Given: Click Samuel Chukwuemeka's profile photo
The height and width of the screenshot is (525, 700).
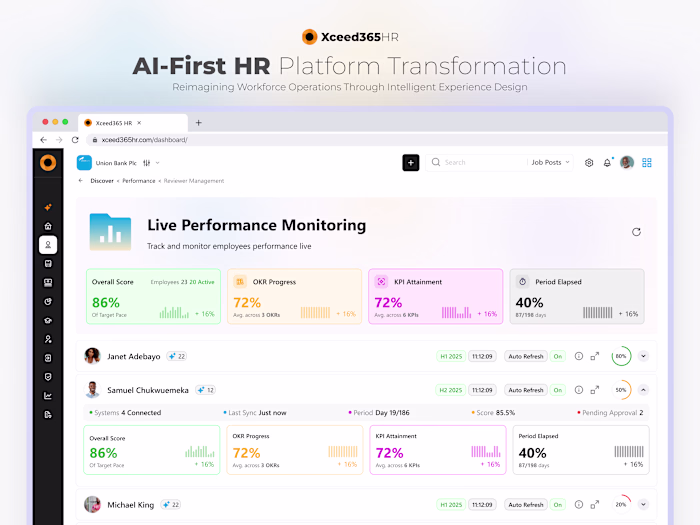Looking at the screenshot, I should pyautogui.click(x=92, y=390).
